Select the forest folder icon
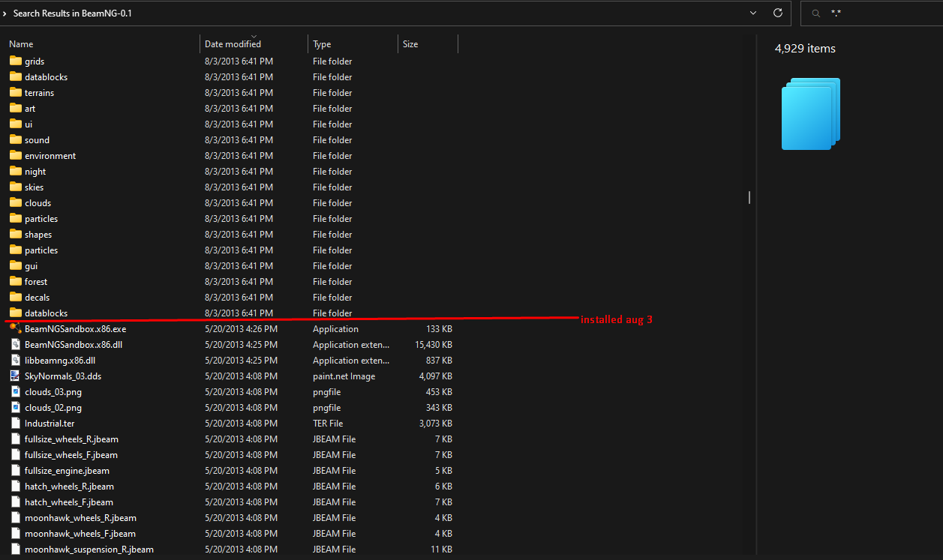Image resolution: width=943 pixels, height=560 pixels. (16, 281)
